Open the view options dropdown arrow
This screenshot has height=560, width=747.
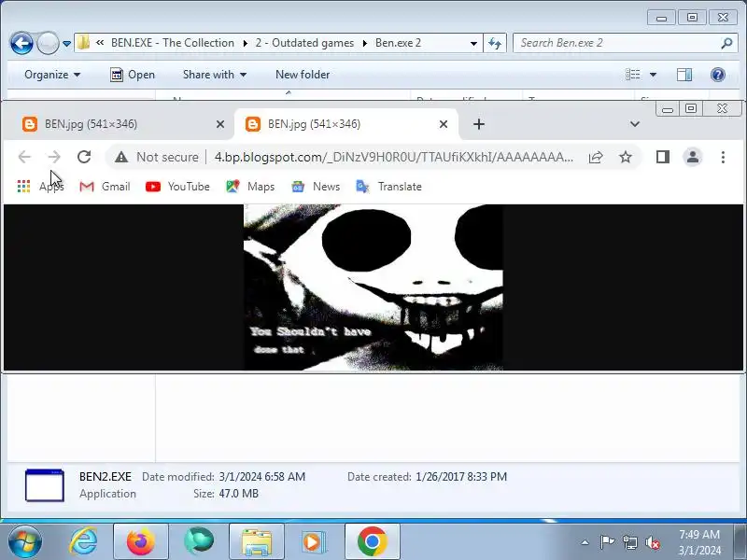pyautogui.click(x=653, y=75)
